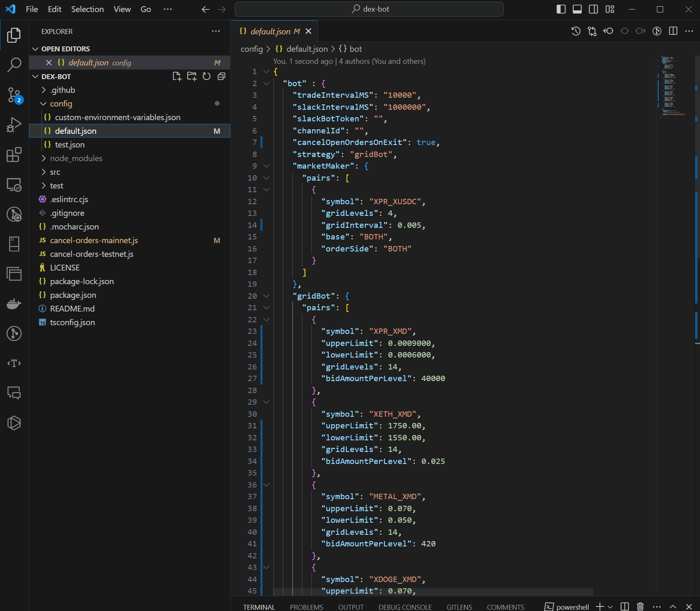Viewport: 700px width, 611px height.
Task: Open the Extensions view
Action: coord(14,155)
